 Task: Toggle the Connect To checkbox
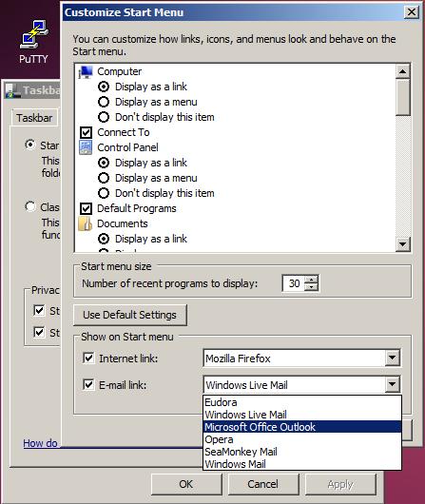(x=86, y=132)
